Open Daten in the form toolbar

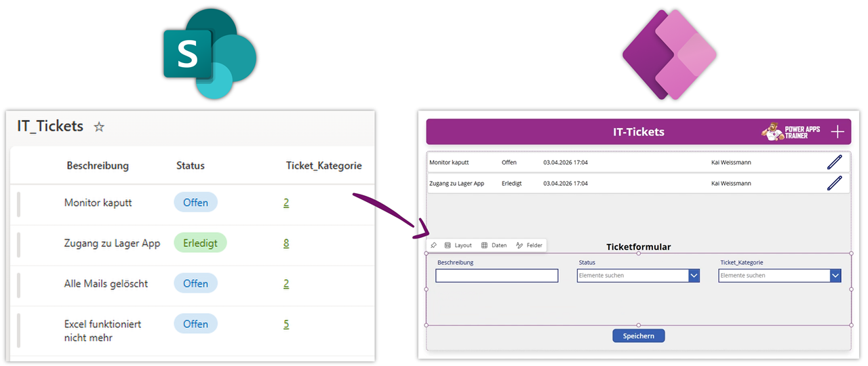tap(494, 245)
